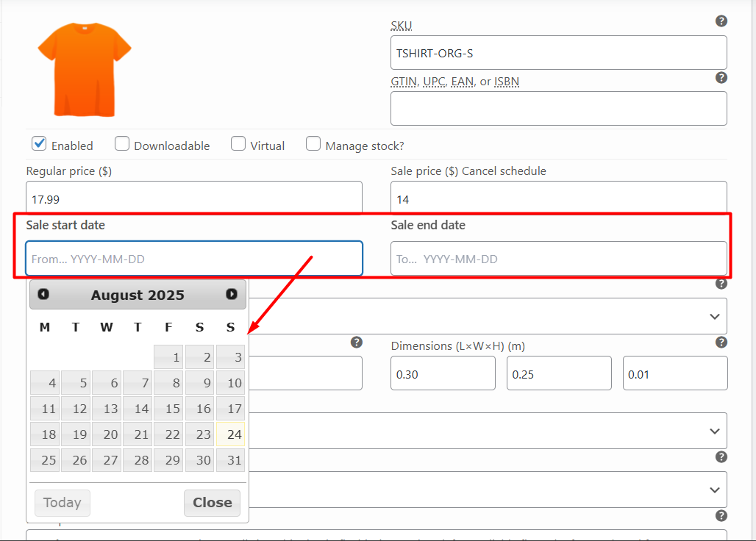Select August 12 in calendar
Screen dimensions: 756x541
coord(76,409)
